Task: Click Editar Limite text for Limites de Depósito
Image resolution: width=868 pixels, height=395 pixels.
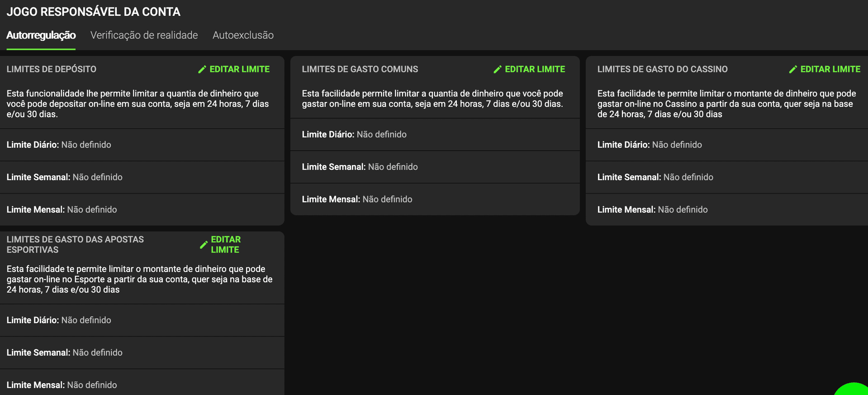Action: (x=239, y=69)
